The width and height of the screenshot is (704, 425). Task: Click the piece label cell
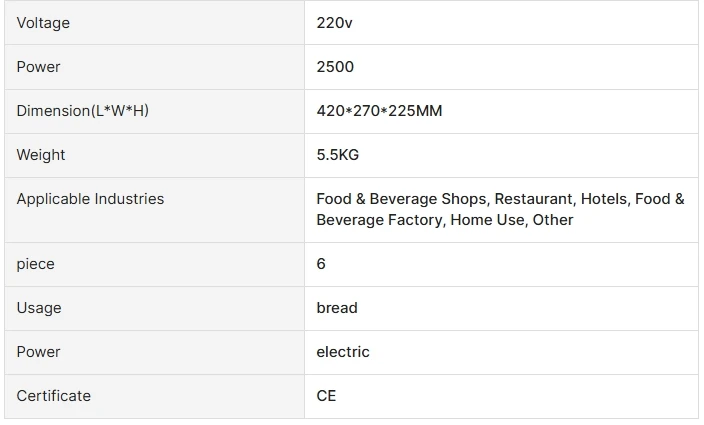(35, 264)
